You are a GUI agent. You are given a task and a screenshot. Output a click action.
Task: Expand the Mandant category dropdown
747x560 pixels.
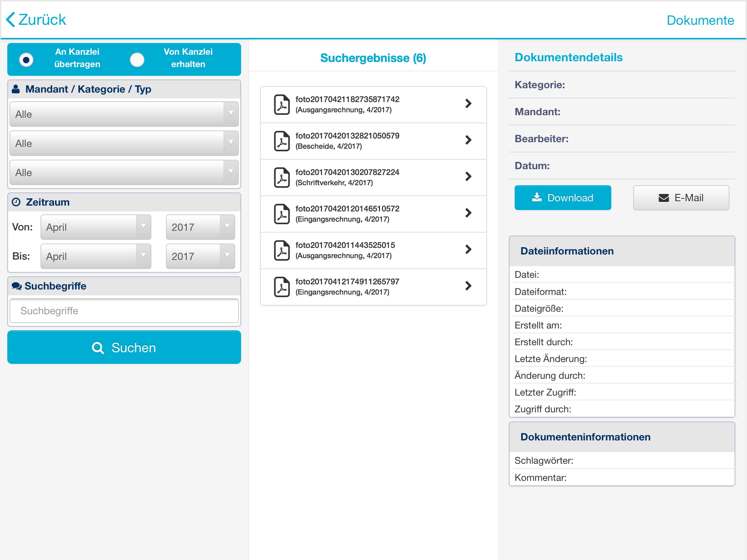pos(124,113)
